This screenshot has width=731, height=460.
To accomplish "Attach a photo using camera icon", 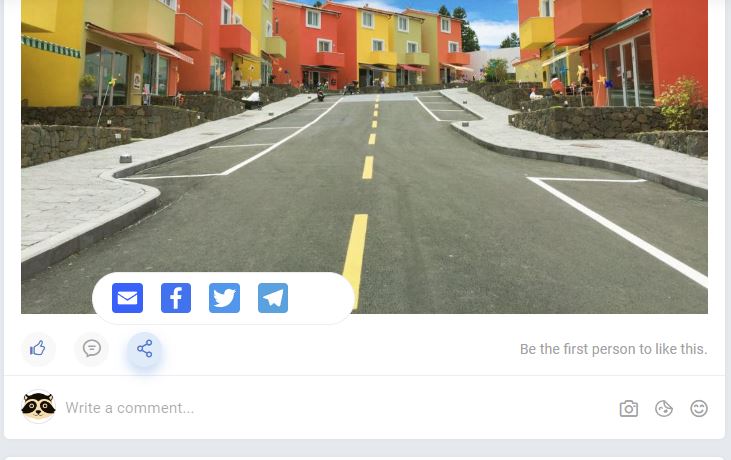I will (628, 409).
